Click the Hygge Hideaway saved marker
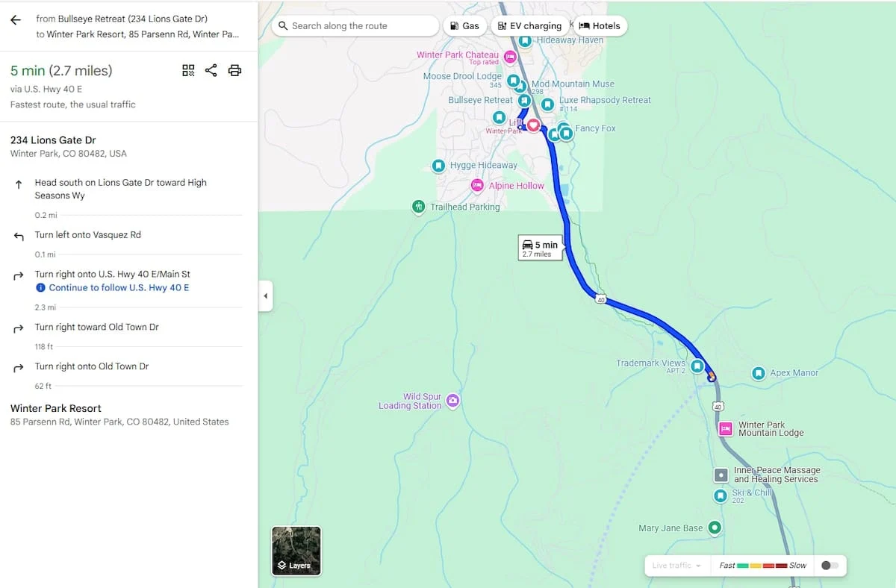 pos(439,166)
